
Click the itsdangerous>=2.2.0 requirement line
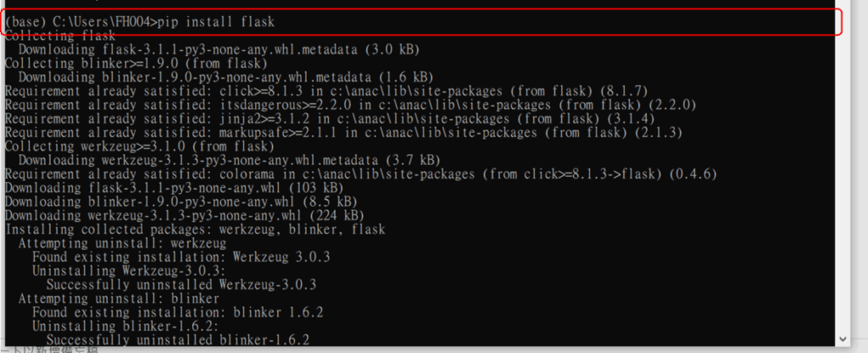coord(349,105)
